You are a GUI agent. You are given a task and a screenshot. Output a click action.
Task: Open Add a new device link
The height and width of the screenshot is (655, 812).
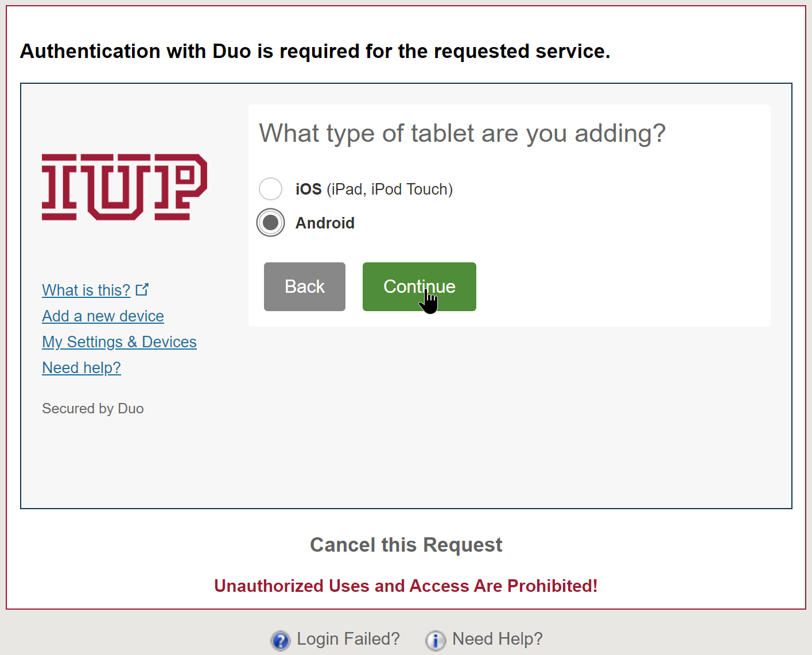pyautogui.click(x=103, y=316)
